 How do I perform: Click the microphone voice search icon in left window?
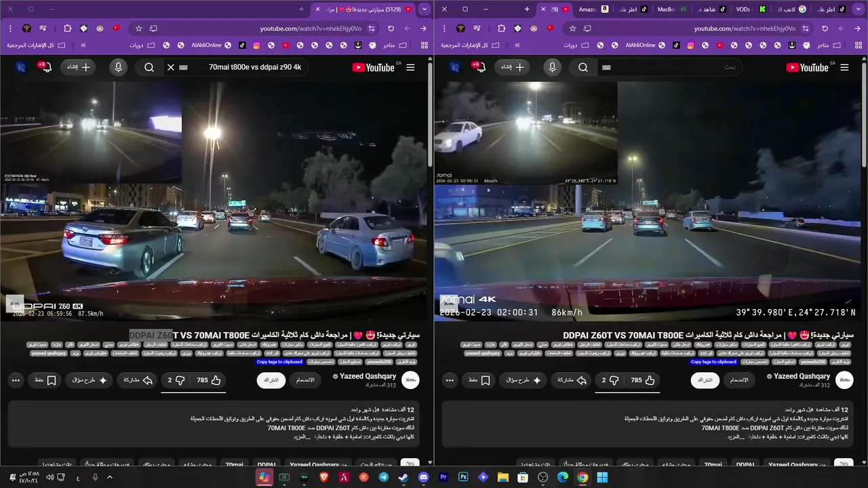point(119,67)
